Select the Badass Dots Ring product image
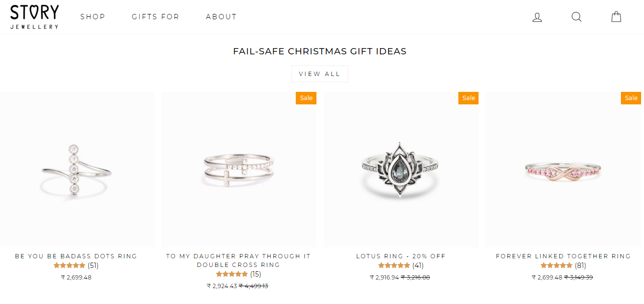This screenshot has width=644, height=304. [x=76, y=169]
